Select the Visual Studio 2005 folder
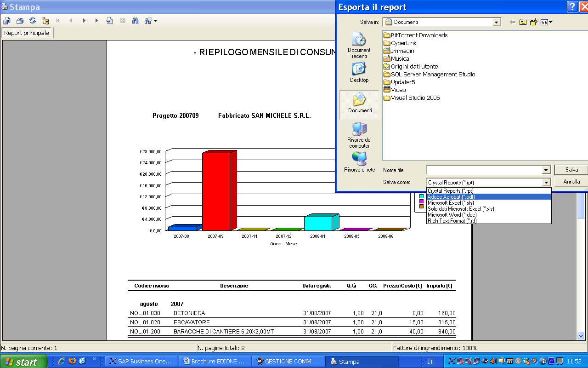Screen dimensions: 588x368 (x=412, y=98)
